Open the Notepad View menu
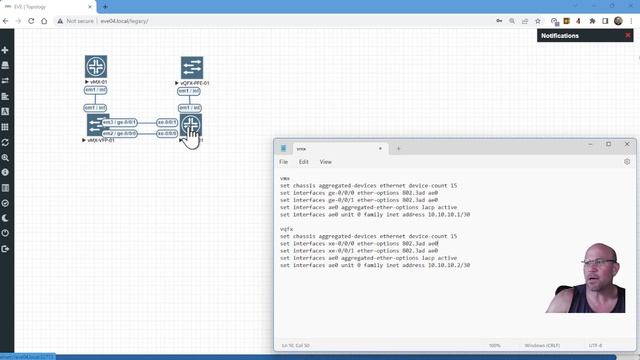Screen dimensions: 640x360 (326, 162)
